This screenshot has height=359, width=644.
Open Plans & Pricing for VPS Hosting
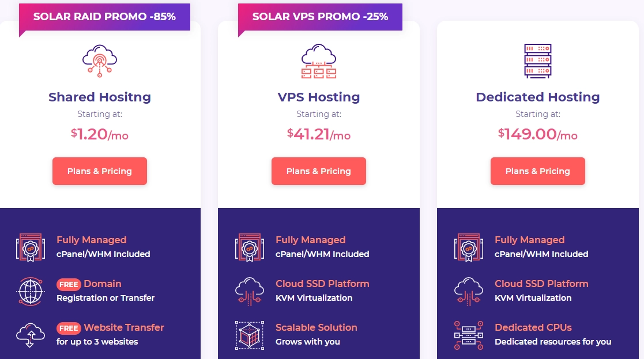coord(319,171)
